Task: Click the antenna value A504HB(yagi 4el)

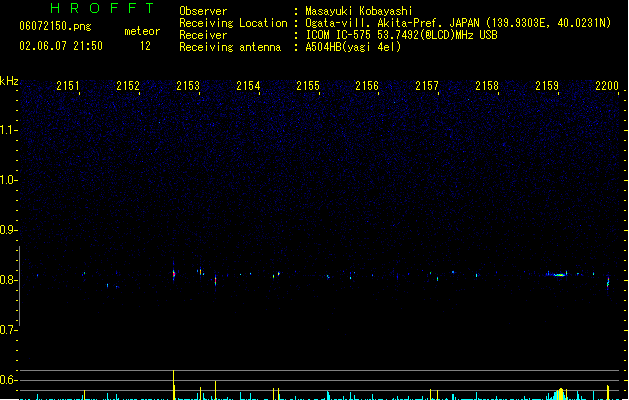Action: [x=353, y=47]
